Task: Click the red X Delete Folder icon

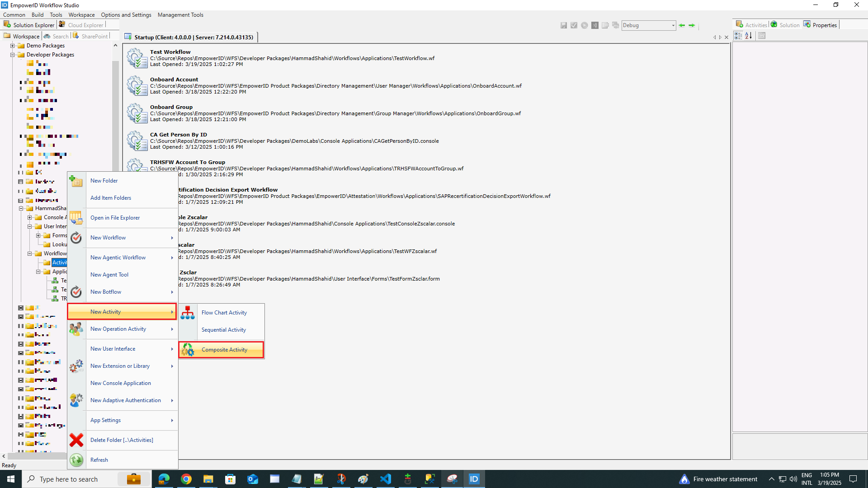Action: click(x=76, y=440)
